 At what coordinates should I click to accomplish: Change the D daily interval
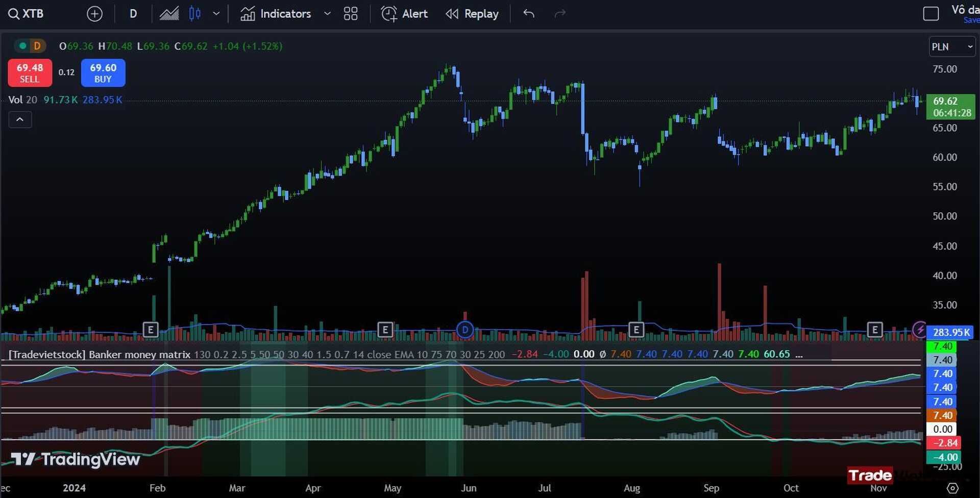point(133,14)
